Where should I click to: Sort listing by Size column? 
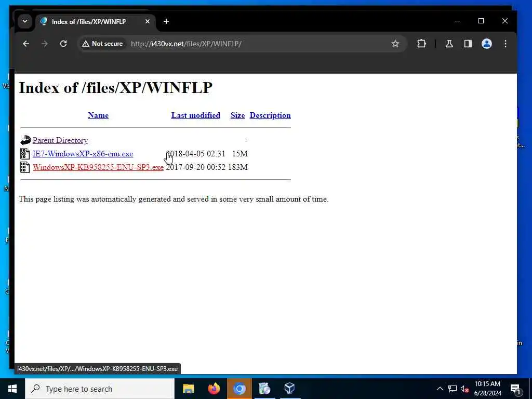tap(237, 115)
